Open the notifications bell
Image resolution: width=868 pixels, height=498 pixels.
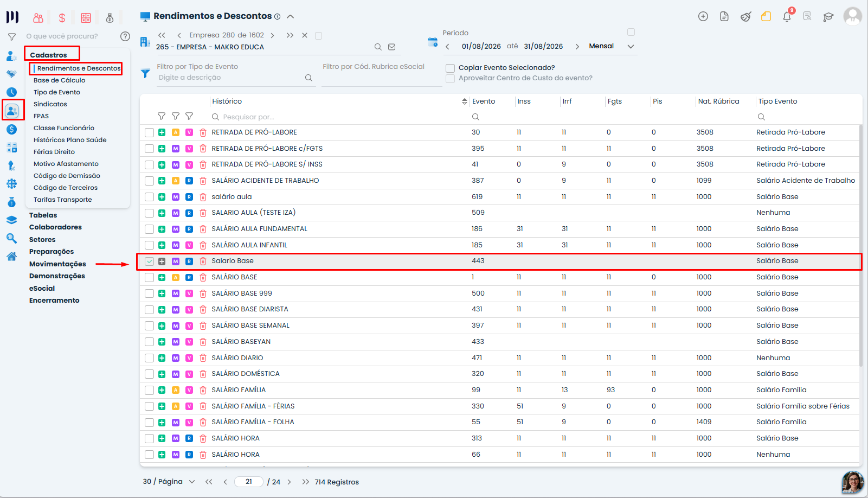(787, 16)
